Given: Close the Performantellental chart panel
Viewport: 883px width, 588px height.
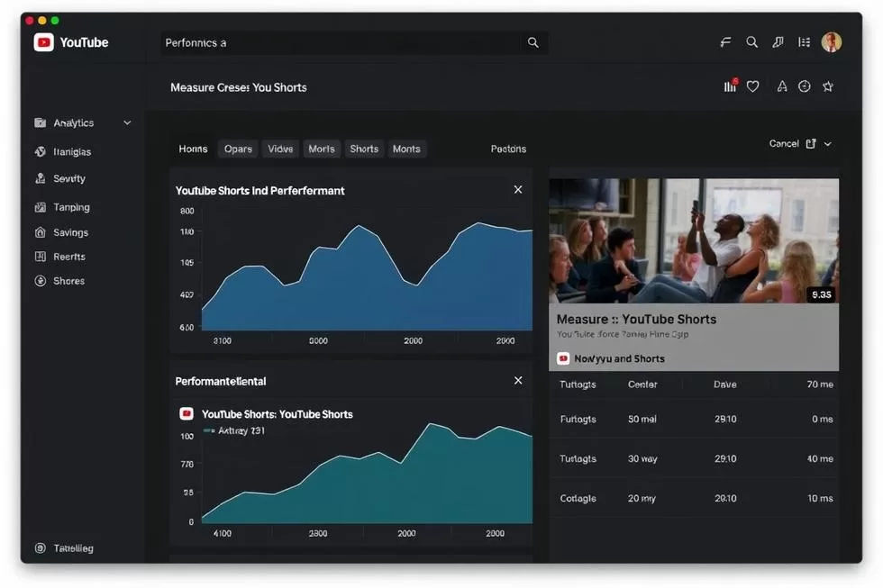Looking at the screenshot, I should pyautogui.click(x=518, y=380).
